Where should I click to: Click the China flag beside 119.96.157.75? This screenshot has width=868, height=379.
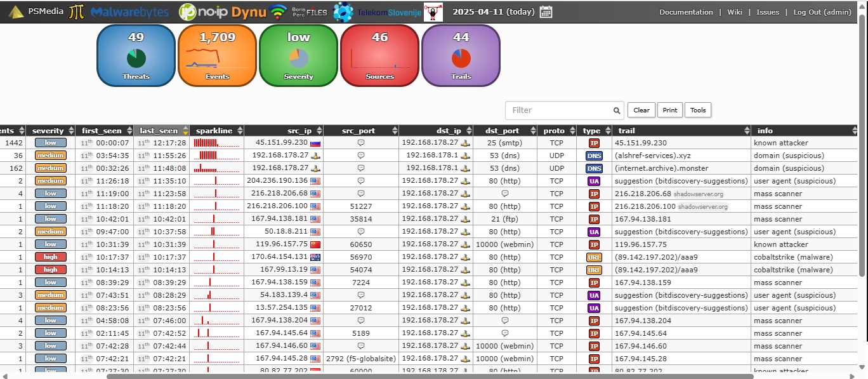click(315, 244)
